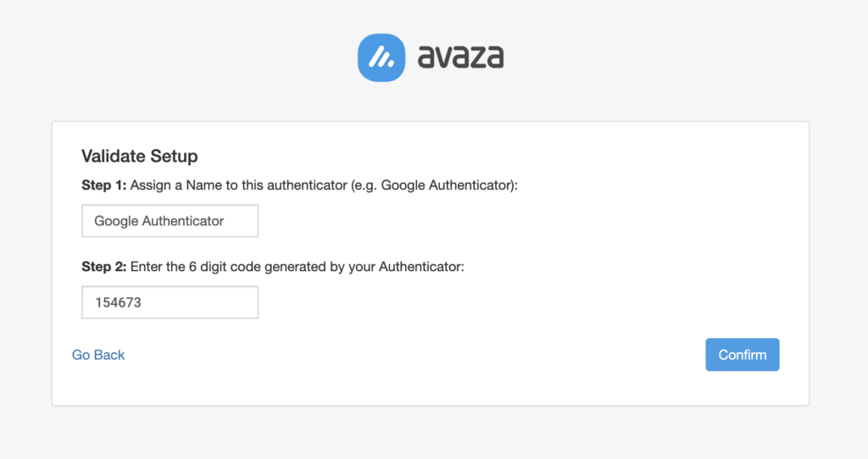Click the bold Step 1 label
Viewport: 868px width, 459px height.
(104, 185)
